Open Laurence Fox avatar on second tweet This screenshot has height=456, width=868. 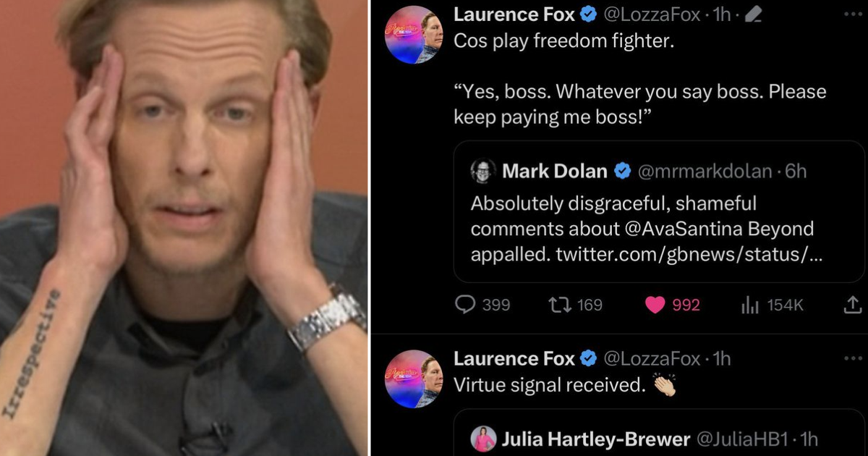click(413, 379)
